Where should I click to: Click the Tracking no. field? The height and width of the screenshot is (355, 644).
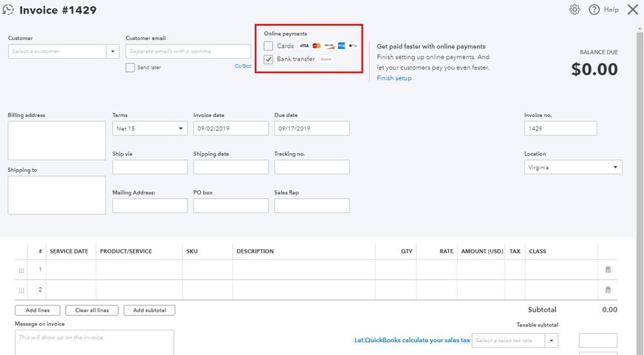tap(312, 167)
